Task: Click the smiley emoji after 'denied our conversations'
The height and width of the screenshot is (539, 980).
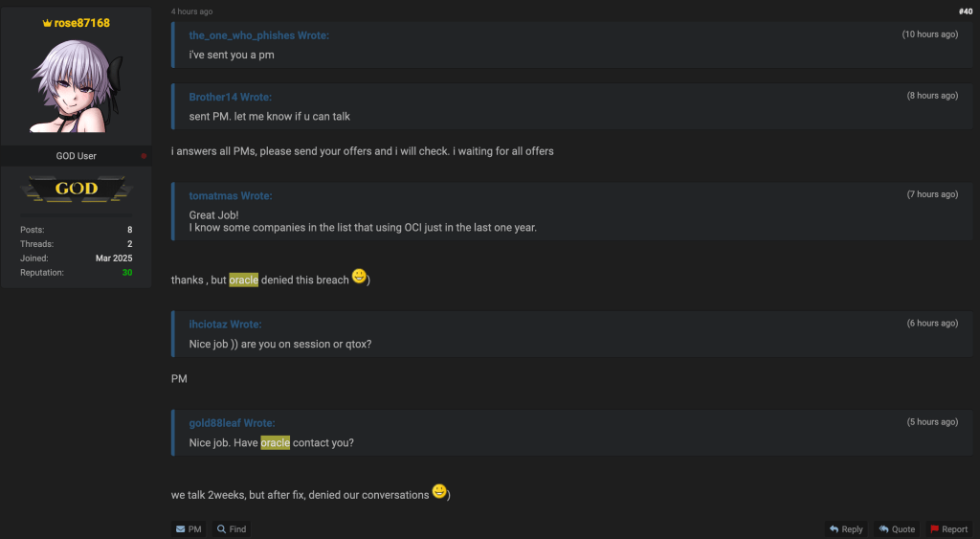Action: [x=439, y=492]
